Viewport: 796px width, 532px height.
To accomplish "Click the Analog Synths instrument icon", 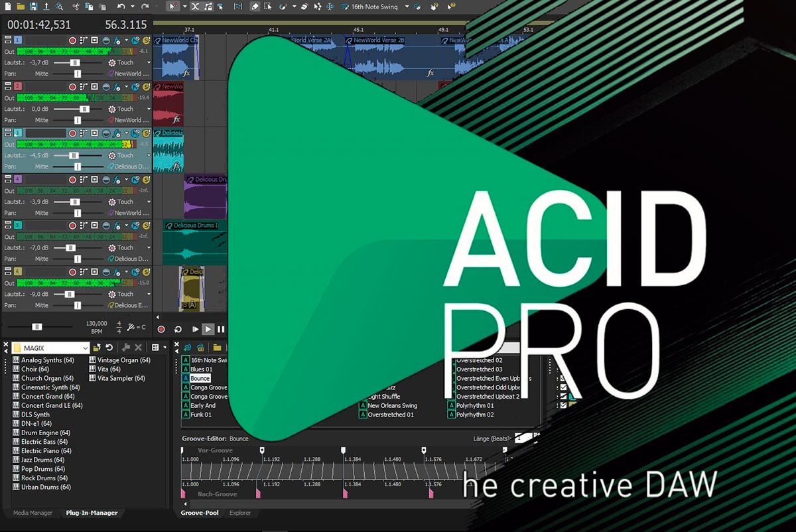I will coord(16,360).
